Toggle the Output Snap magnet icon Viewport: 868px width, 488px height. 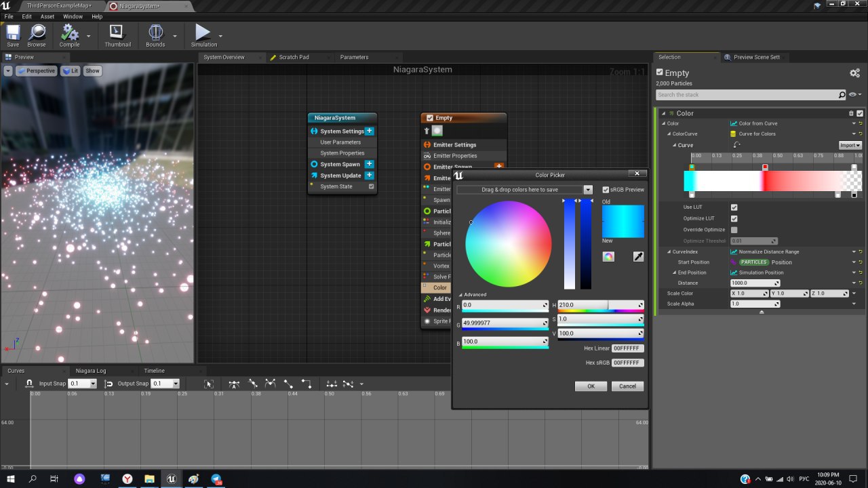click(108, 384)
